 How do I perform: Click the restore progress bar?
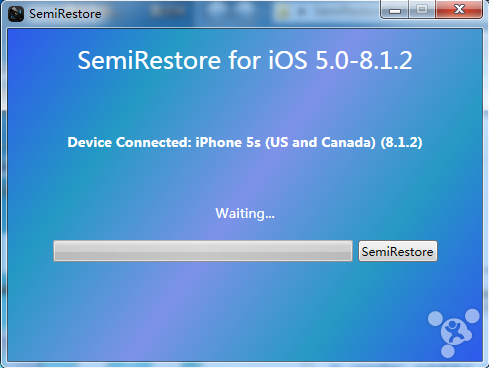coord(203,251)
